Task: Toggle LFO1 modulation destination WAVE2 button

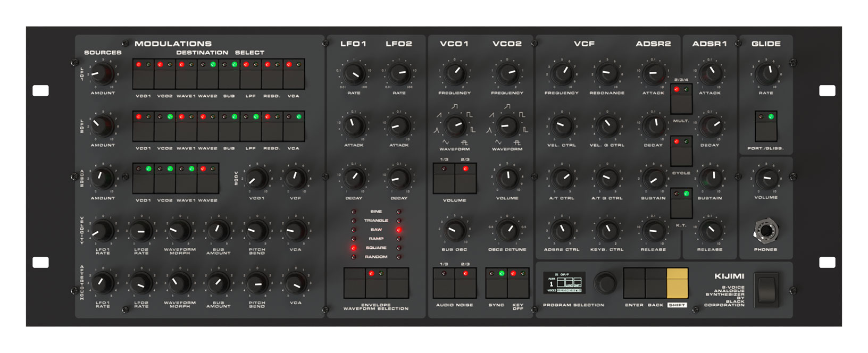Action: [x=207, y=74]
